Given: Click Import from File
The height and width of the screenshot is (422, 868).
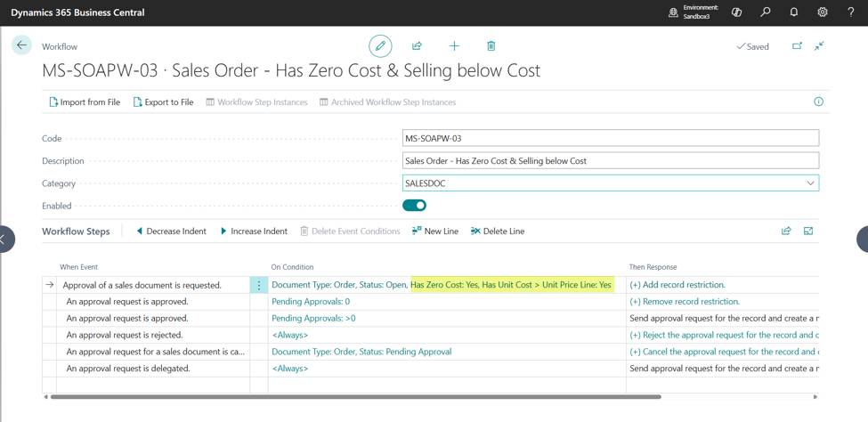Looking at the screenshot, I should pyautogui.click(x=85, y=101).
